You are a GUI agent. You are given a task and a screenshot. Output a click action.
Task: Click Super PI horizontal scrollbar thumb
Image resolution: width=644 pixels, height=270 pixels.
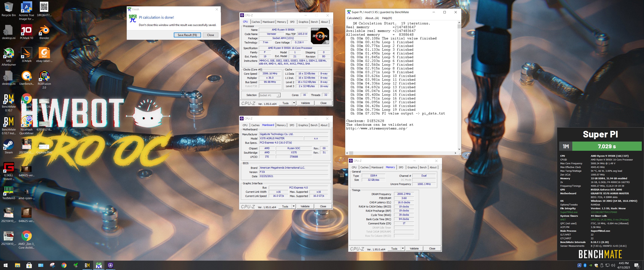[x=351, y=153]
